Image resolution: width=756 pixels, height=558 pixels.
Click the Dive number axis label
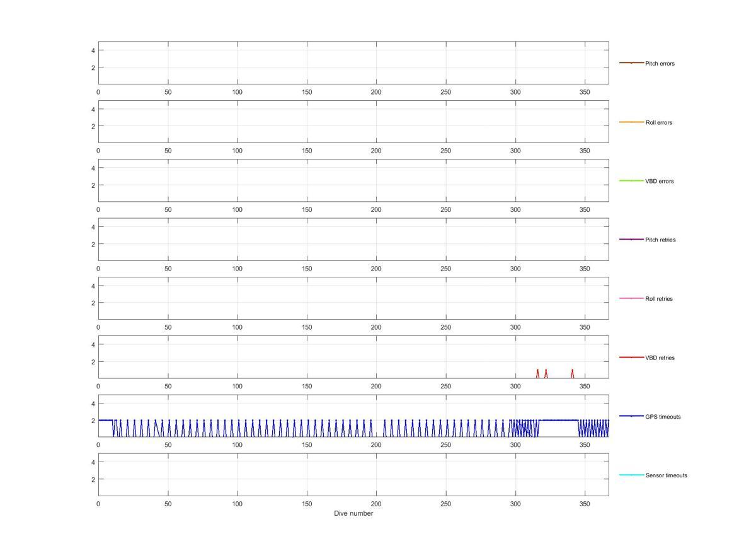point(353,513)
